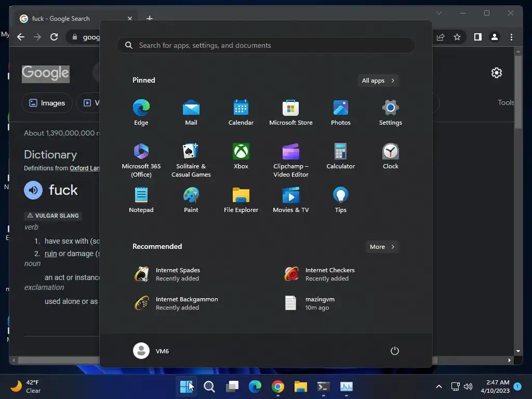Screen dimensions: 532x399
Task: Open the Xbox app
Action: (241, 156)
